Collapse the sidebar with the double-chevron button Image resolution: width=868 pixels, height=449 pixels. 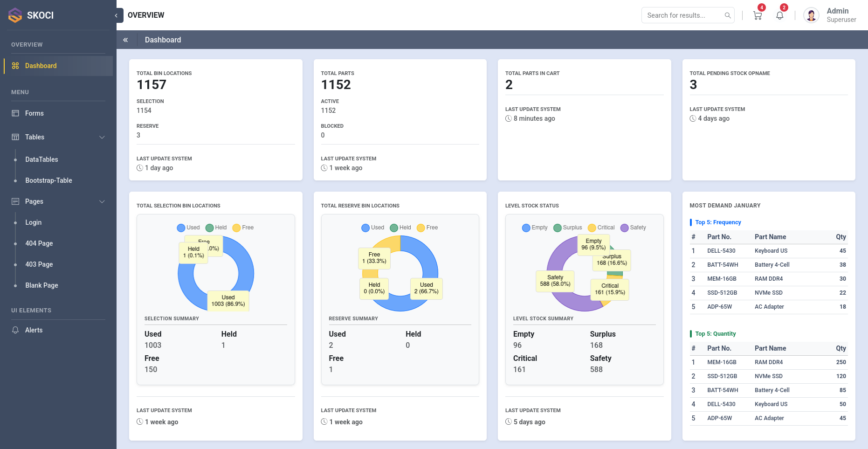pyautogui.click(x=126, y=40)
